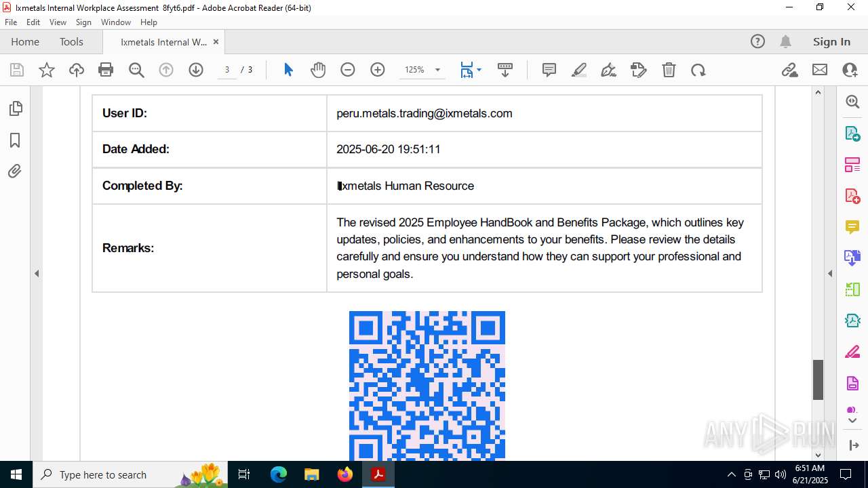Switch to the Home tab
The height and width of the screenshot is (488, 868).
[25, 42]
